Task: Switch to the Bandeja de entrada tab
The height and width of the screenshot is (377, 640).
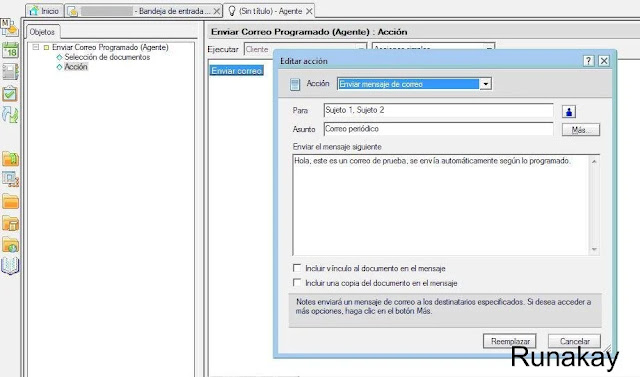Action: (x=144, y=11)
